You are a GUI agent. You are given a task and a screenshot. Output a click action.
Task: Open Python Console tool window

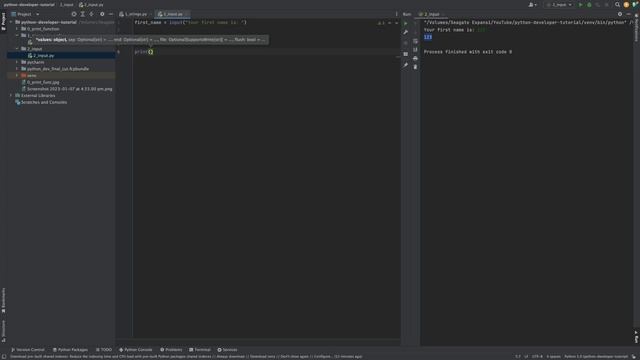tap(136, 350)
